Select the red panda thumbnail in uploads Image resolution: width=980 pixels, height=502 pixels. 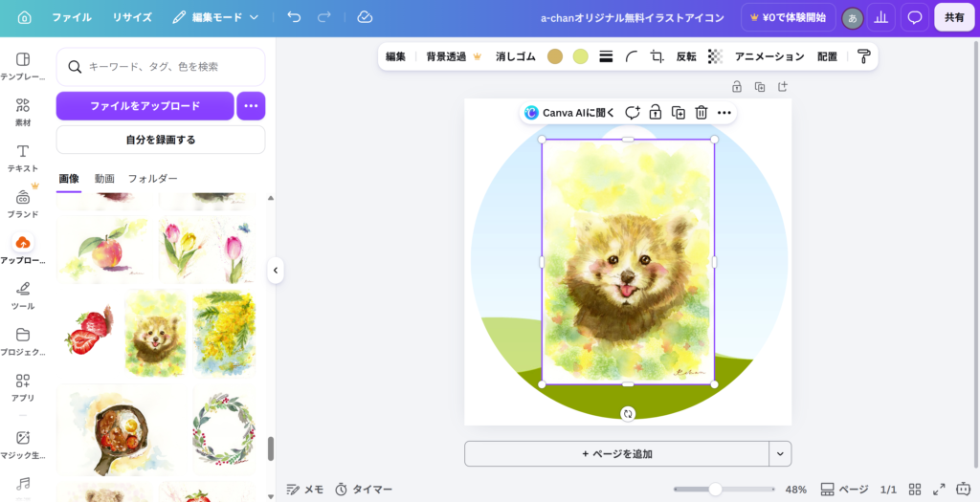[156, 333]
